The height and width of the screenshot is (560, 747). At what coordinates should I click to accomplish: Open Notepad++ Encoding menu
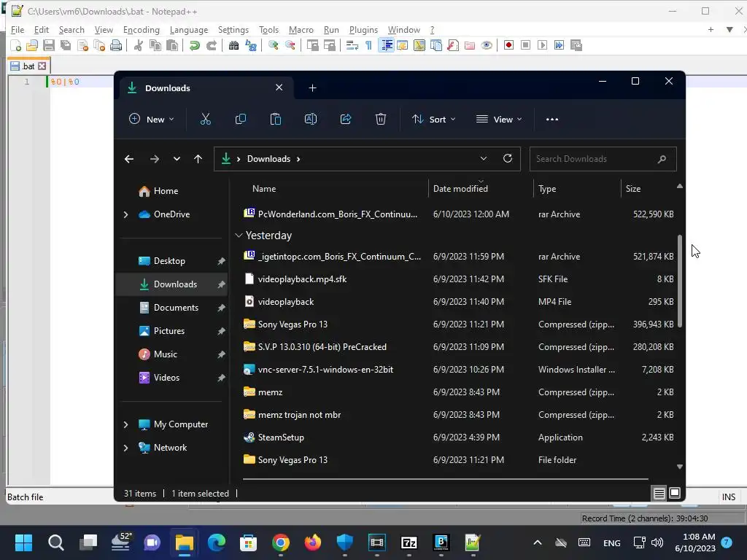(141, 29)
